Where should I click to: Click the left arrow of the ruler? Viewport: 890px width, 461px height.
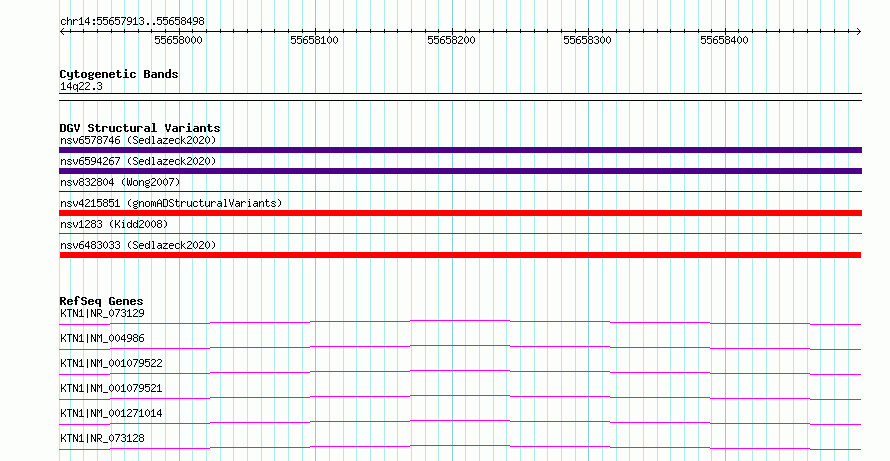click(62, 32)
